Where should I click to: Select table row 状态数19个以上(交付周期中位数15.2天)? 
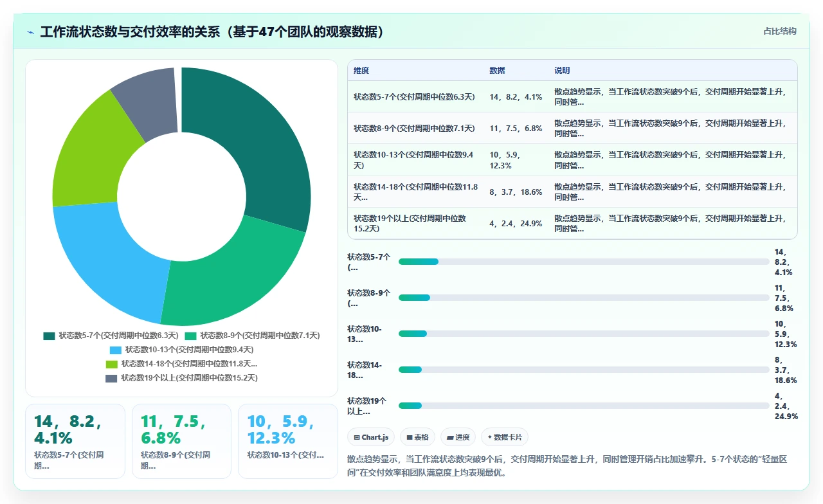(x=572, y=224)
